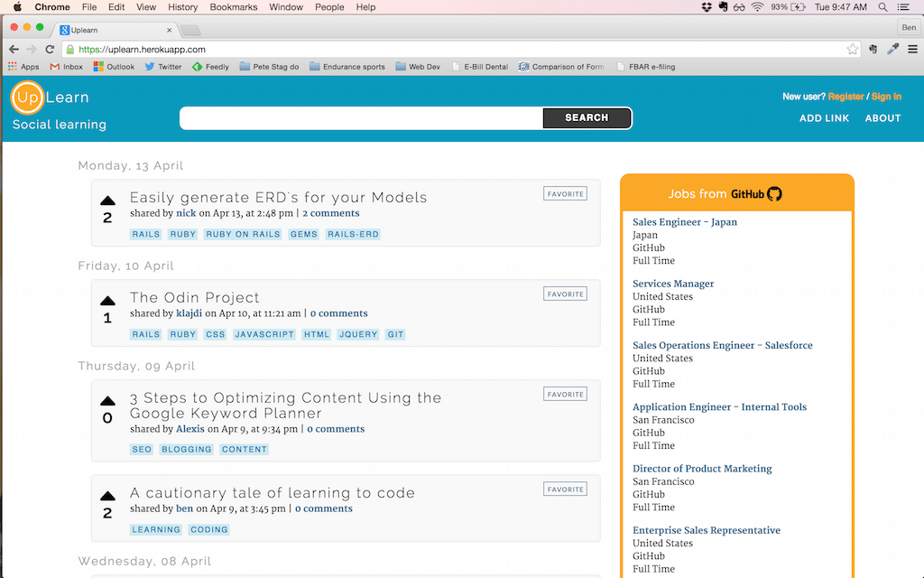Open the 2 comments link
Screen dimensions: 924x578
[330, 213]
